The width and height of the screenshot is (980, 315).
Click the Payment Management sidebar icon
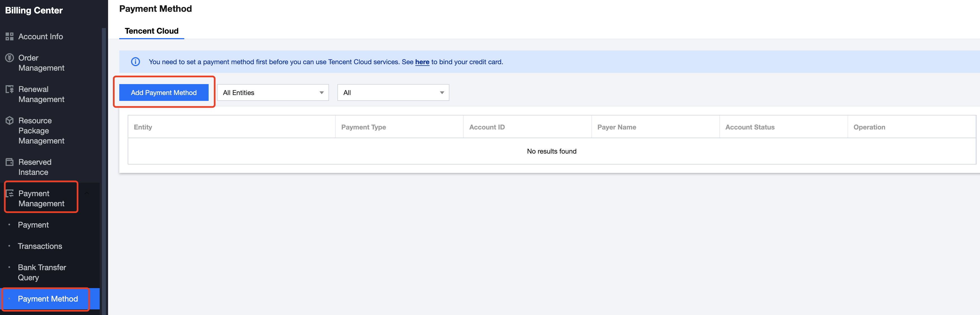click(x=10, y=193)
